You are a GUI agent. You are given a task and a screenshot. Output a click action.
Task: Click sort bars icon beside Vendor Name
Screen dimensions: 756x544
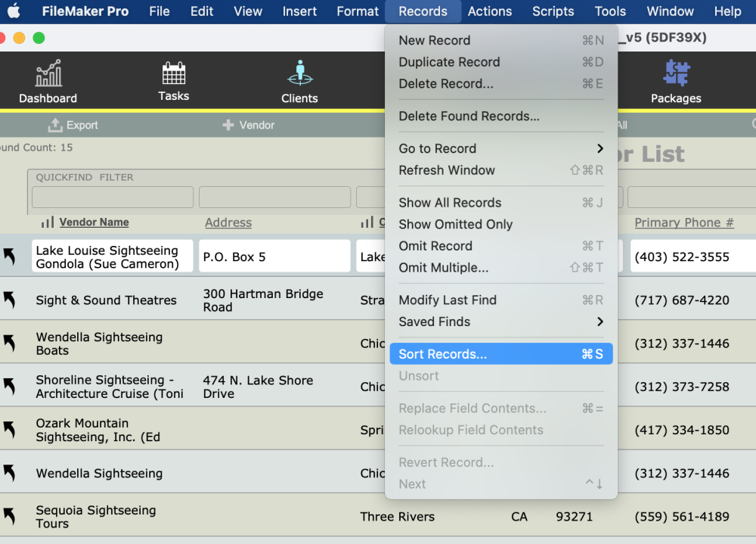pyautogui.click(x=48, y=222)
